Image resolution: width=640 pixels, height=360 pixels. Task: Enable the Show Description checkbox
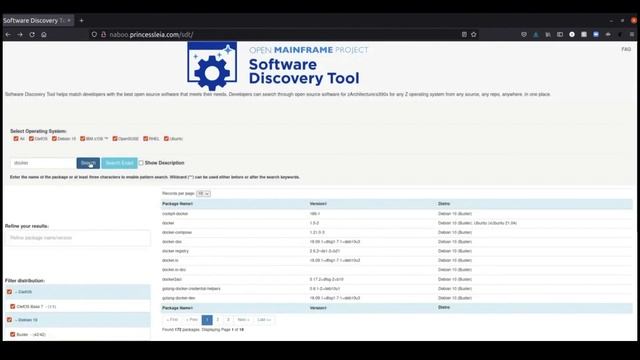pyautogui.click(x=141, y=163)
